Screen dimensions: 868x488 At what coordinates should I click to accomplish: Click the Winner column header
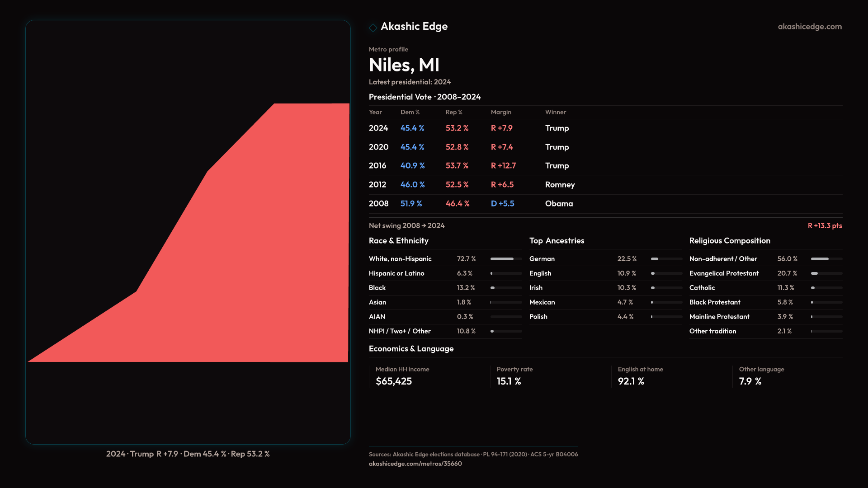coord(555,112)
